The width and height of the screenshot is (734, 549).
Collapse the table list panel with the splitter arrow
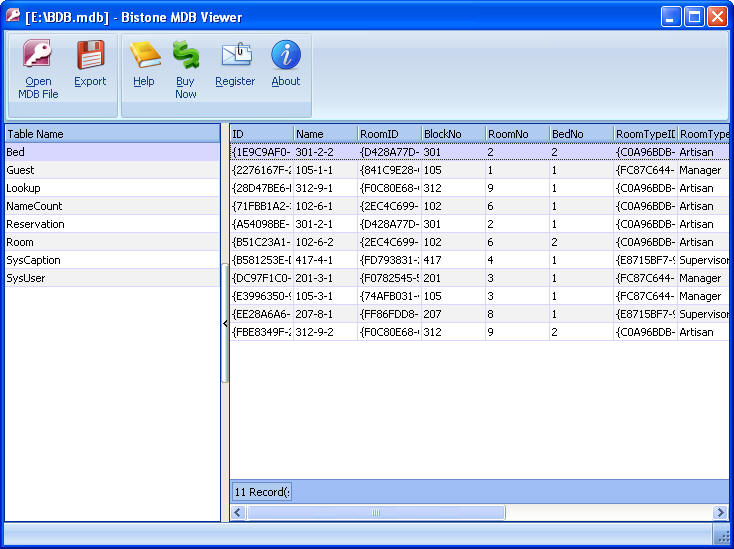(x=225, y=323)
